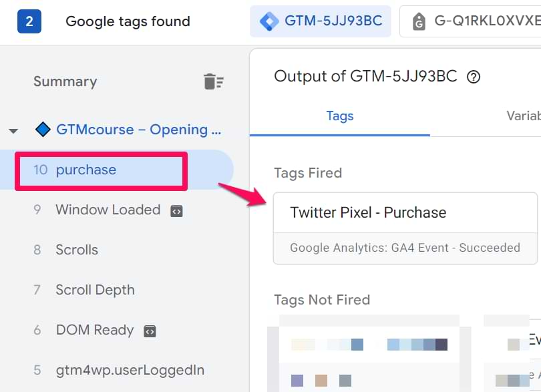This screenshot has height=392, width=541.
Task: Click the blue badge showing 2 tags
Action: pyautogui.click(x=29, y=21)
